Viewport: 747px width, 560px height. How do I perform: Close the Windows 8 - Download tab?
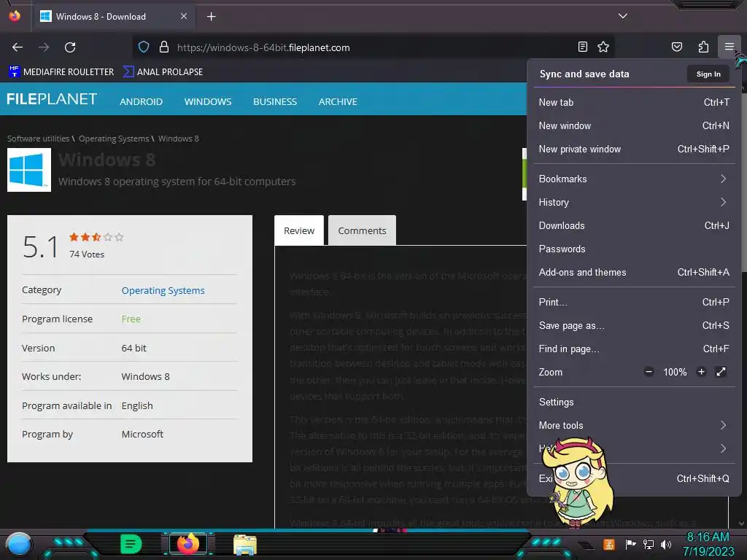184,16
